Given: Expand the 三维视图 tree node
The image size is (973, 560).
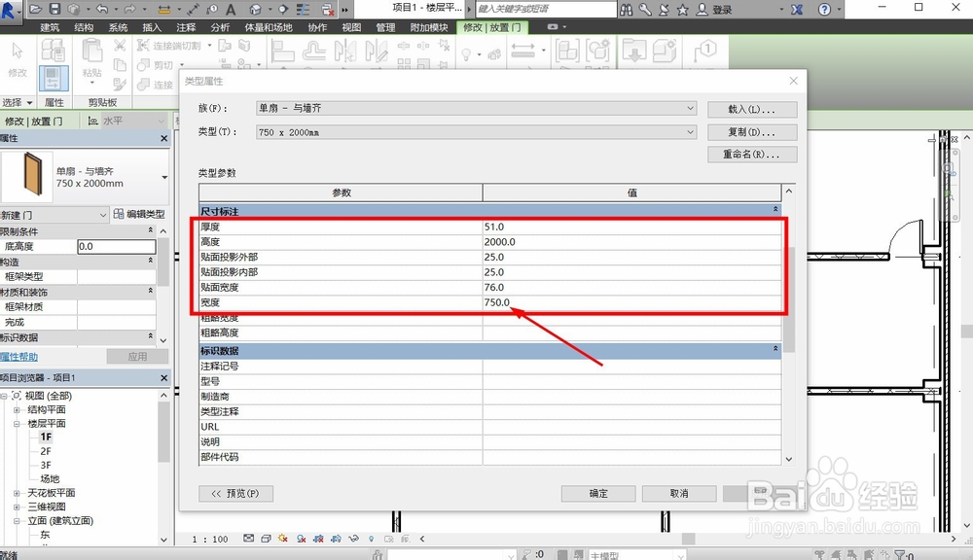Looking at the screenshot, I should click(17, 507).
